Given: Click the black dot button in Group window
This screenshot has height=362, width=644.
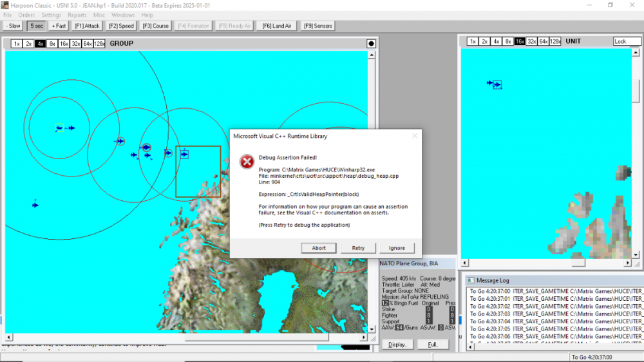Looking at the screenshot, I should (371, 44).
